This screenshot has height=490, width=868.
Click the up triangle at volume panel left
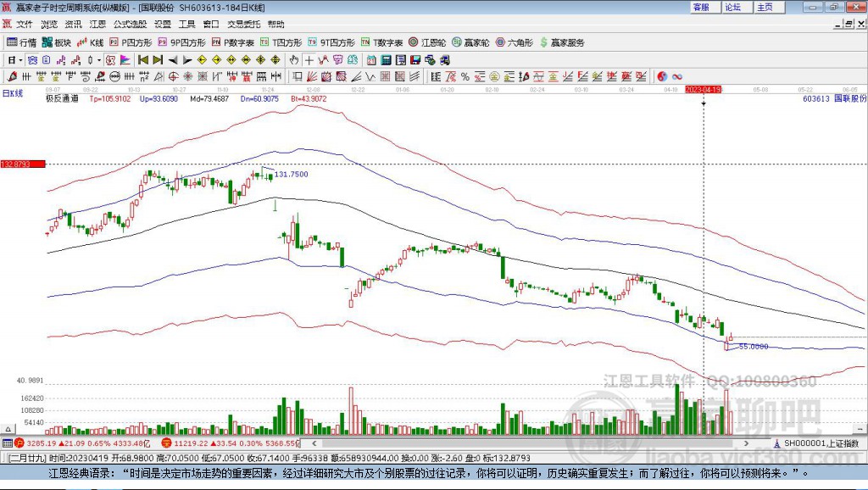8,429
